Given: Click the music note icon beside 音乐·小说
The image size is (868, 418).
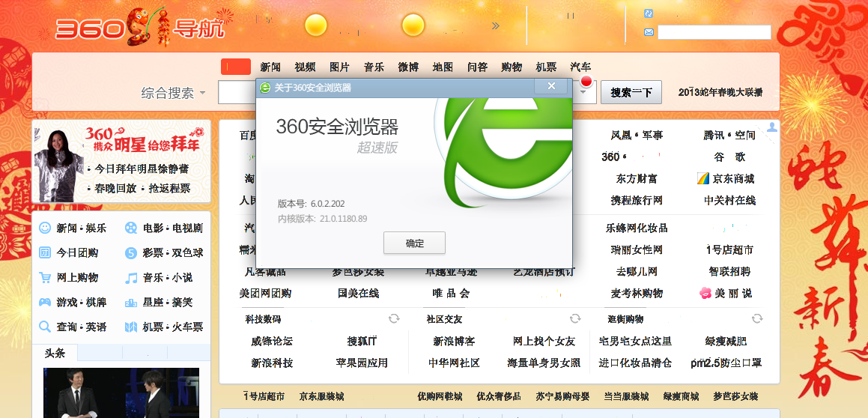Looking at the screenshot, I should click(130, 277).
